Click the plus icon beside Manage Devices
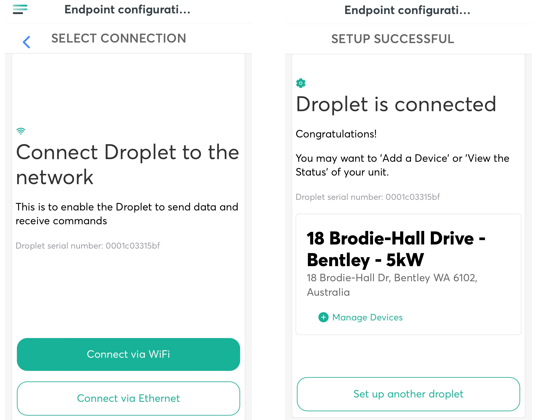The height and width of the screenshot is (420, 541). (323, 317)
